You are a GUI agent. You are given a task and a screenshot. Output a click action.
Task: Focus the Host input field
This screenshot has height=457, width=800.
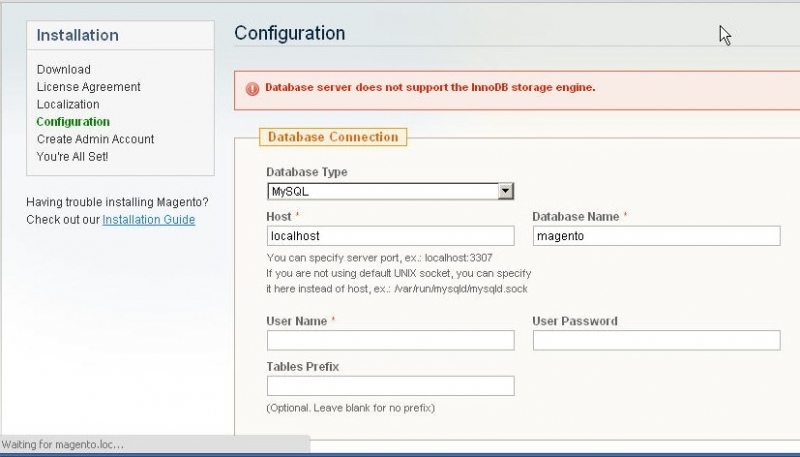tap(390, 236)
